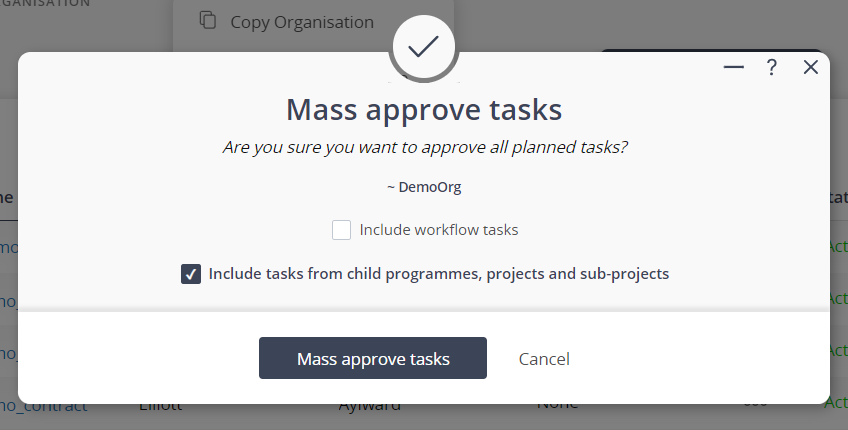
Task: Enable the Include workflow tasks checkbox
Action: pyautogui.click(x=342, y=230)
